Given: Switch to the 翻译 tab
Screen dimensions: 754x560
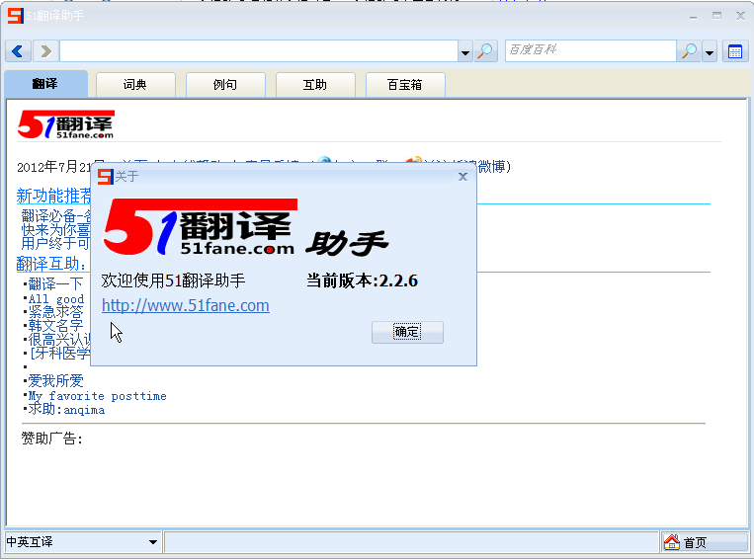Looking at the screenshot, I should pos(45,84).
